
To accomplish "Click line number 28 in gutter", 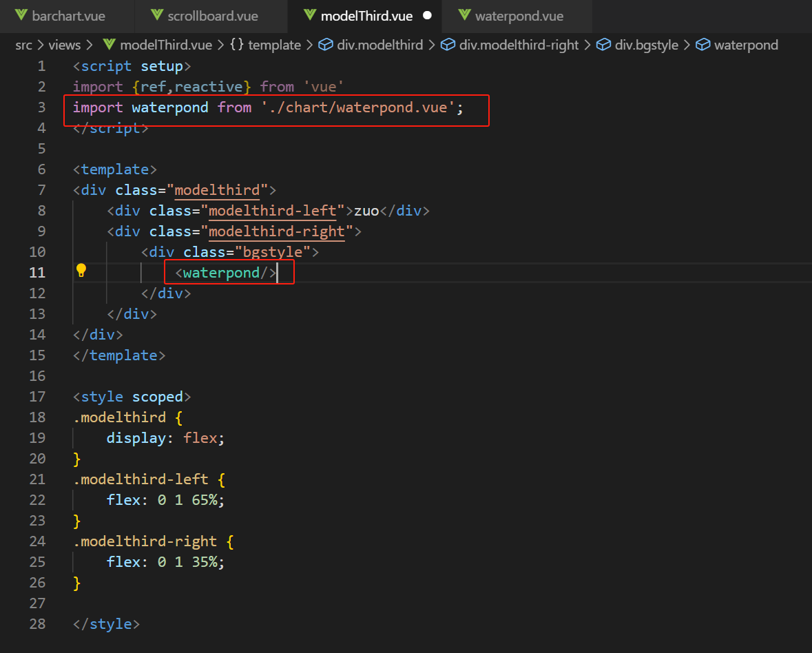I will click(x=37, y=624).
